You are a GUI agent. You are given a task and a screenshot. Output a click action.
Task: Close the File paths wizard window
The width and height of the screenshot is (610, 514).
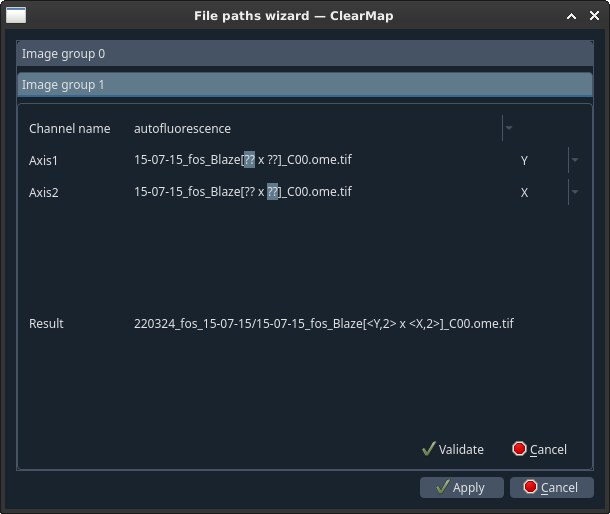coord(594,16)
